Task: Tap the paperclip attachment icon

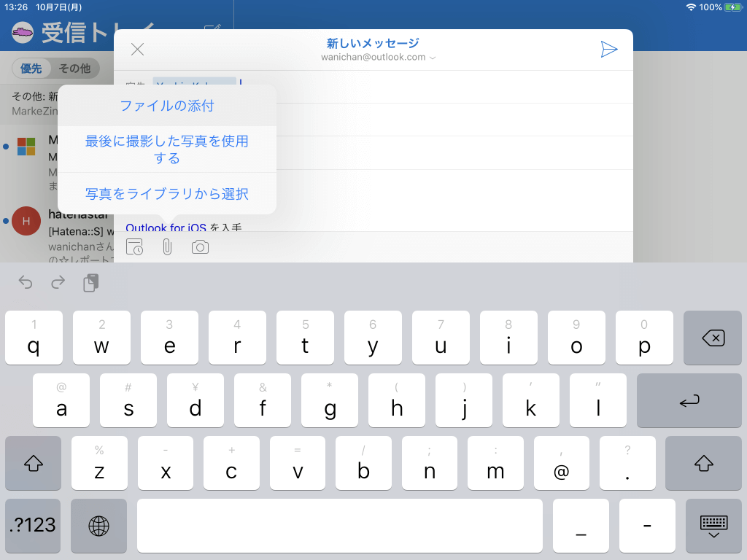Action: pos(167,247)
